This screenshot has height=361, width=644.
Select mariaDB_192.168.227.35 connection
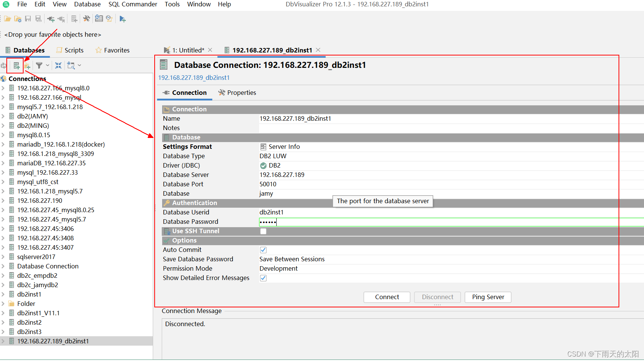point(51,163)
